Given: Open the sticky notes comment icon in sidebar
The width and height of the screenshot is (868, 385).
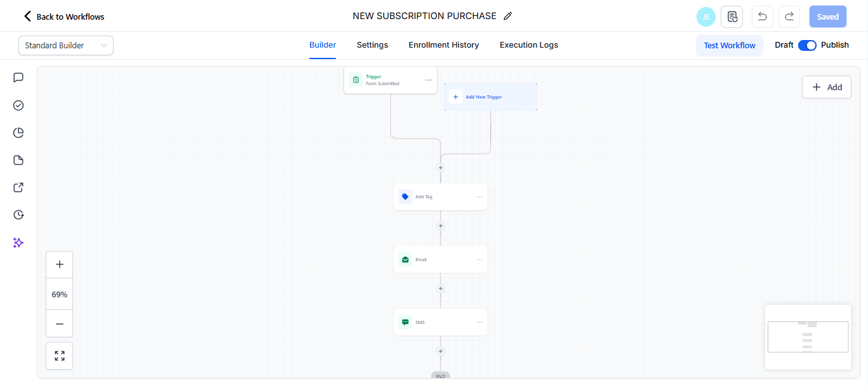Looking at the screenshot, I should 18,78.
